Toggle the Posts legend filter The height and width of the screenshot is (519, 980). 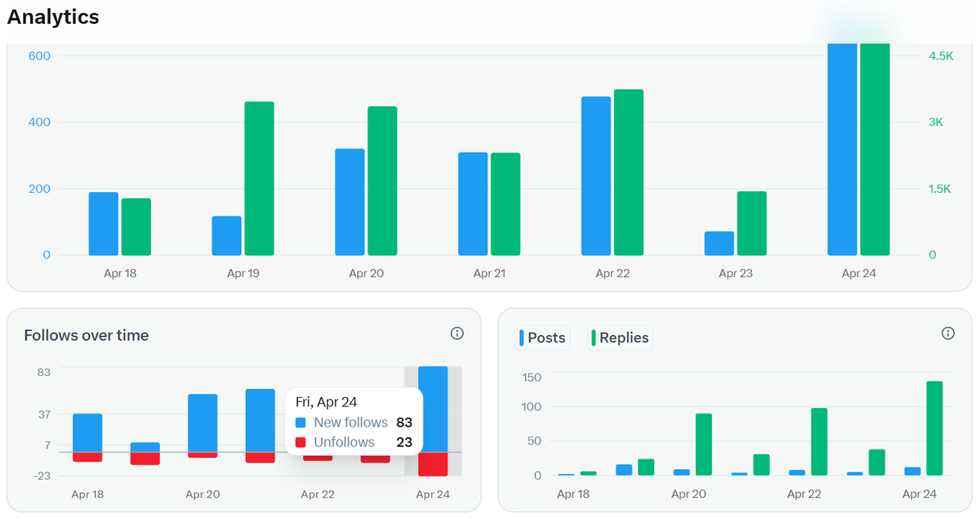pos(542,338)
